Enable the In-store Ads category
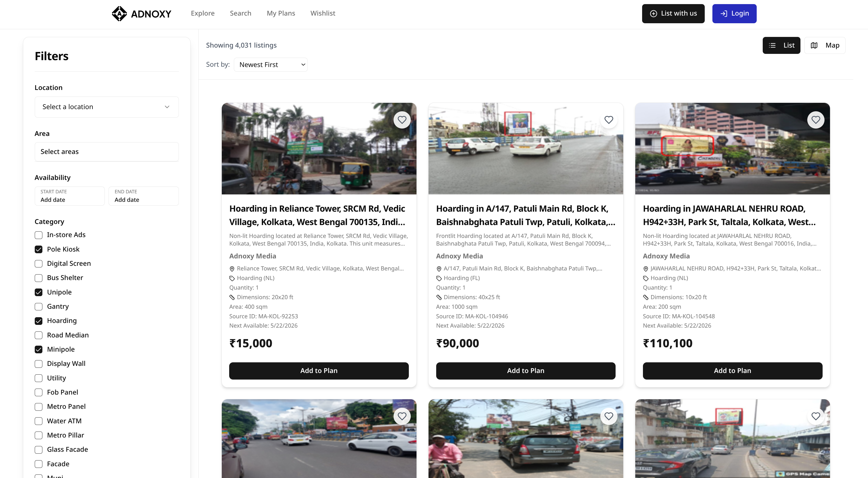The image size is (868, 478). tap(38, 235)
